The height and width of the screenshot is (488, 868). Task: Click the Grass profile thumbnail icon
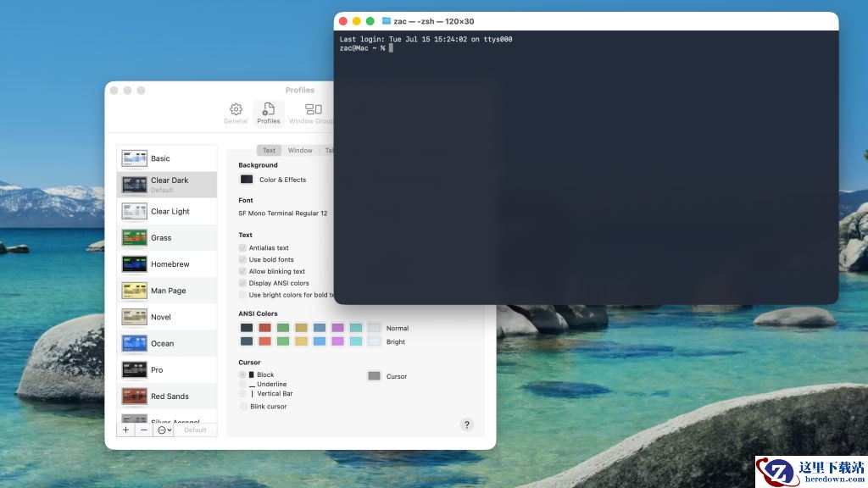(x=134, y=237)
